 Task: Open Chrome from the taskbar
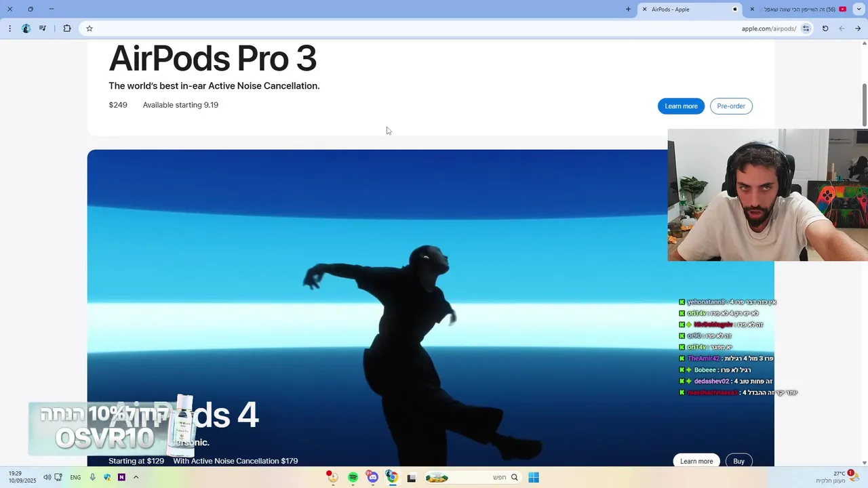coord(391,477)
